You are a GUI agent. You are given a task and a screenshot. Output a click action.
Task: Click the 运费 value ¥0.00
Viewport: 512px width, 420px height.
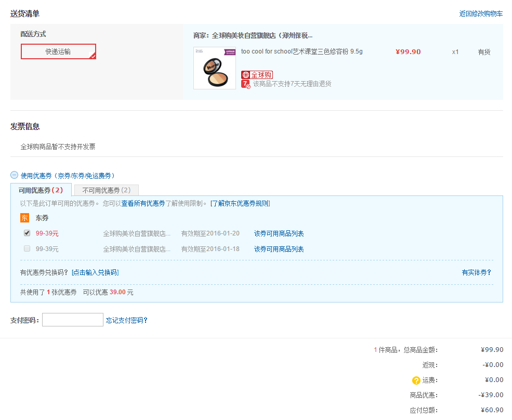(494, 380)
